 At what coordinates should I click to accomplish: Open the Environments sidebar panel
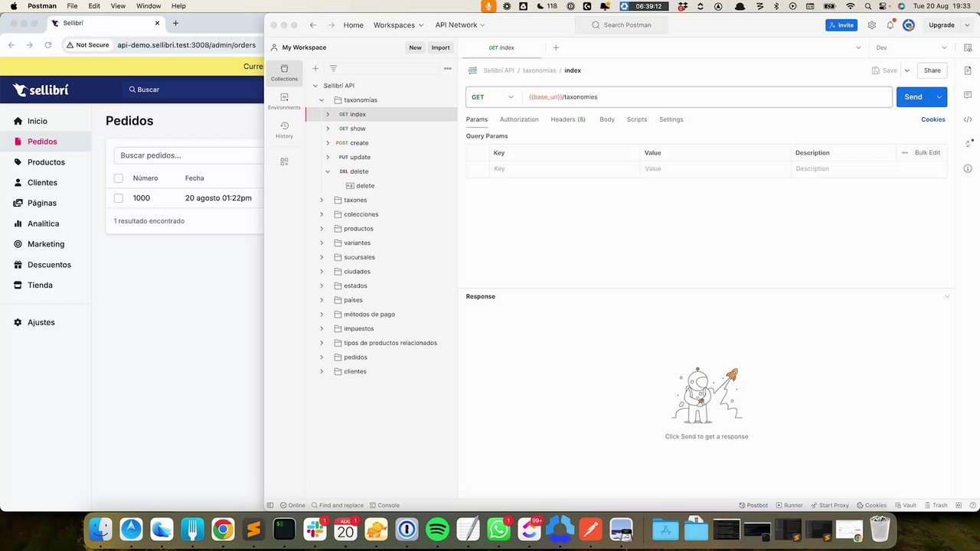pos(284,102)
